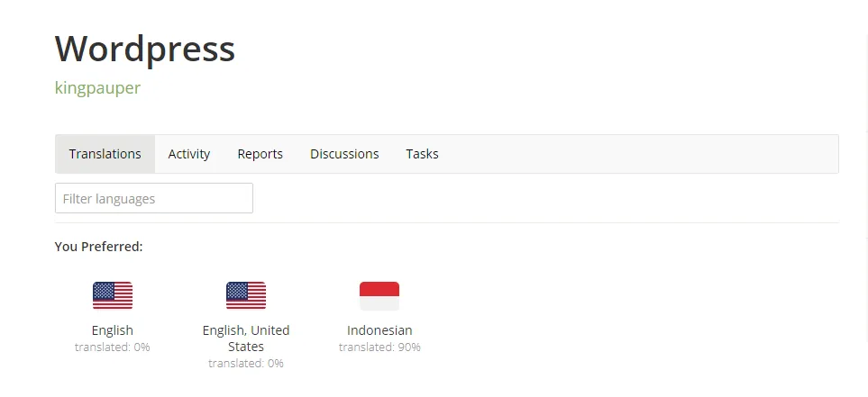This screenshot has width=868, height=397.
Task: Go to the Discussions tab
Action: tap(344, 154)
